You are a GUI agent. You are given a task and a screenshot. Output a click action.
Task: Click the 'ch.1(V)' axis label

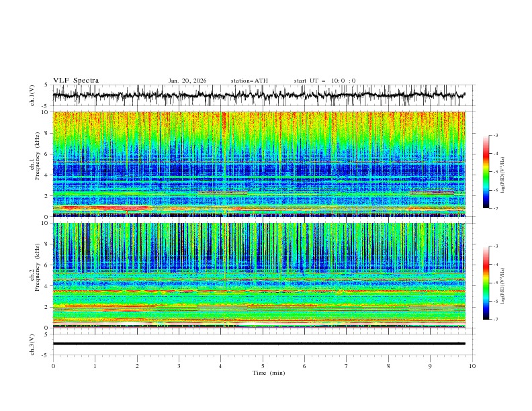click(32, 95)
